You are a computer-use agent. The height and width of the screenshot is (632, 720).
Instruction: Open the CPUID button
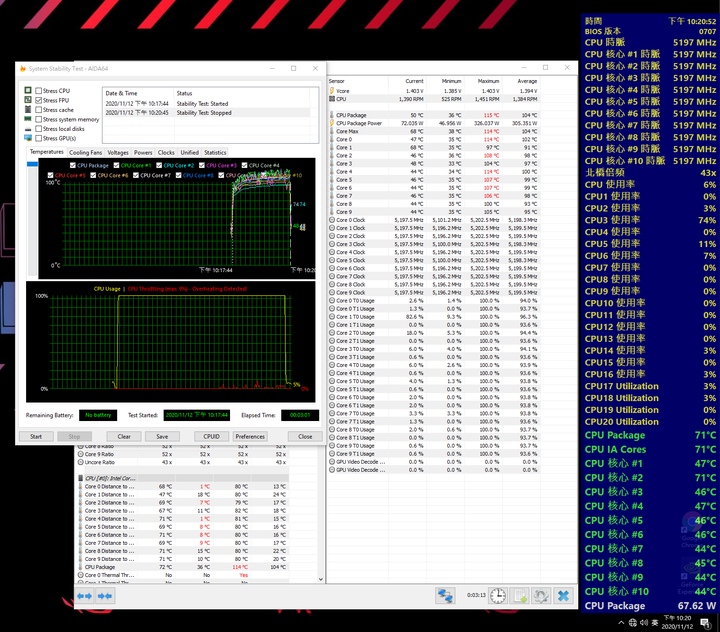[211, 436]
